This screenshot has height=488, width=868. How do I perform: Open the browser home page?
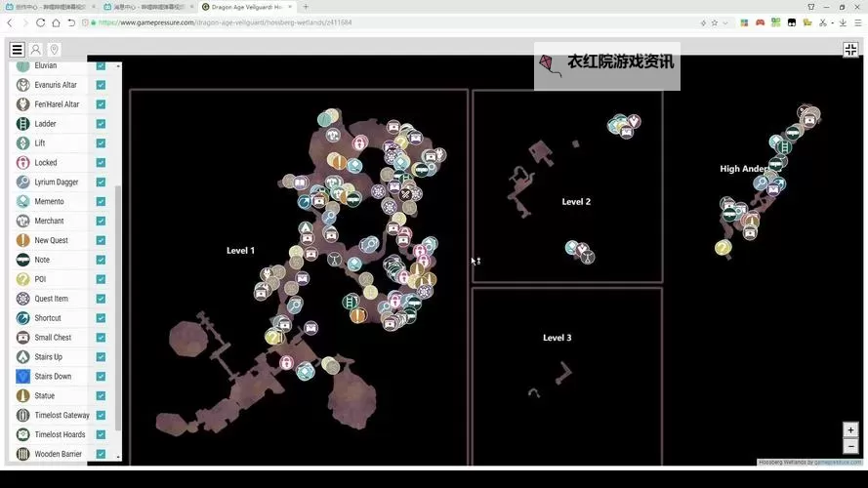tap(56, 22)
